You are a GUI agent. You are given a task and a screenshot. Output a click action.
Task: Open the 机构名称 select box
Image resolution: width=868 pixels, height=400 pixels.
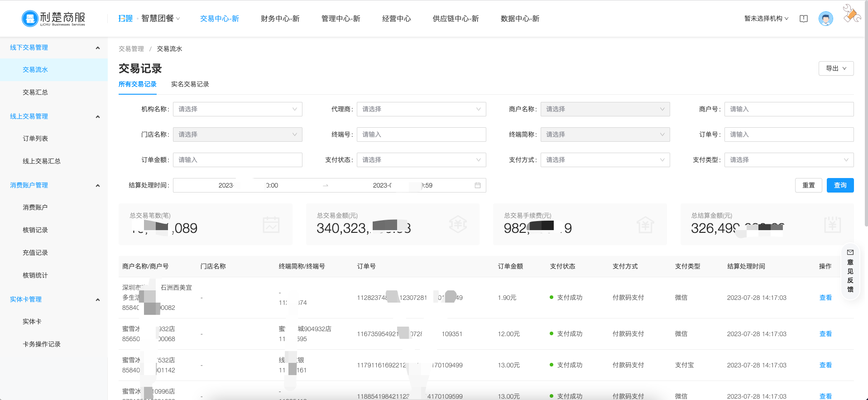[x=238, y=109]
